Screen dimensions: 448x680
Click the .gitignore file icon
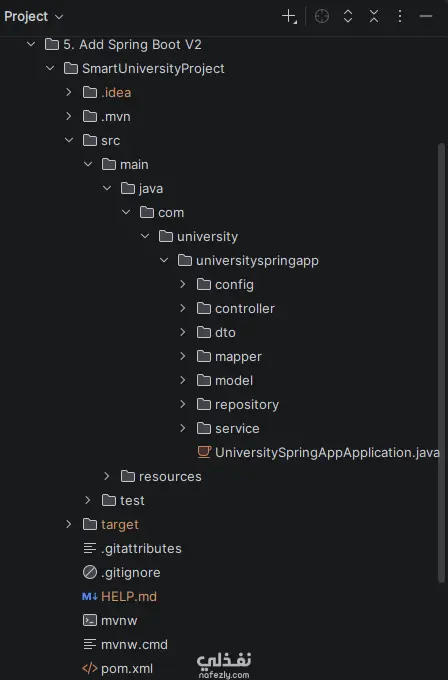point(89,572)
